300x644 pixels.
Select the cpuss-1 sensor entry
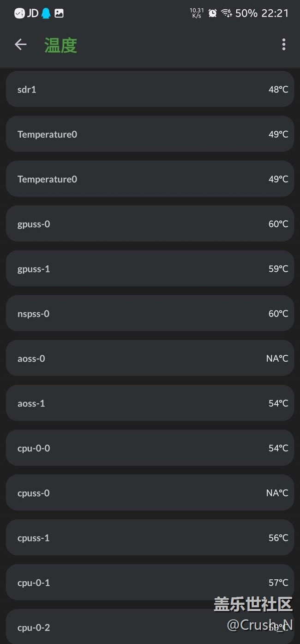[150, 537]
